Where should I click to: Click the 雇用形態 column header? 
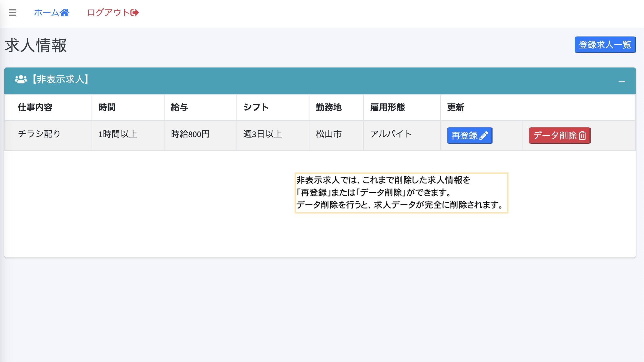click(387, 107)
